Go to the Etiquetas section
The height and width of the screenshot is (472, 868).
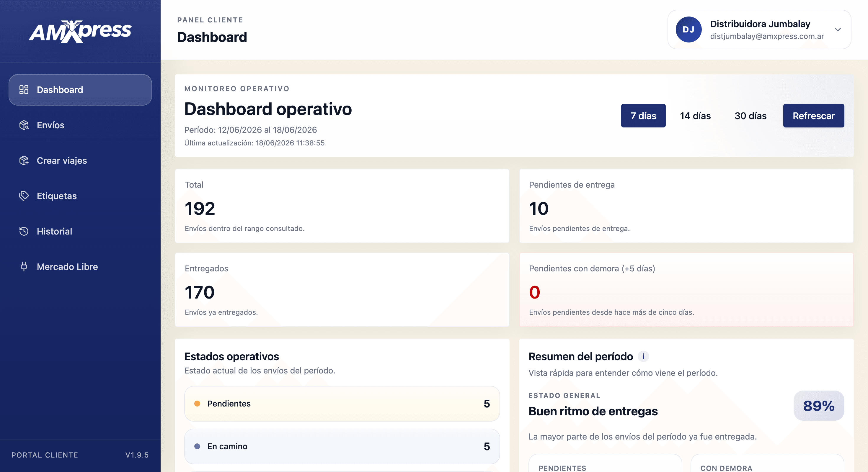point(80,196)
